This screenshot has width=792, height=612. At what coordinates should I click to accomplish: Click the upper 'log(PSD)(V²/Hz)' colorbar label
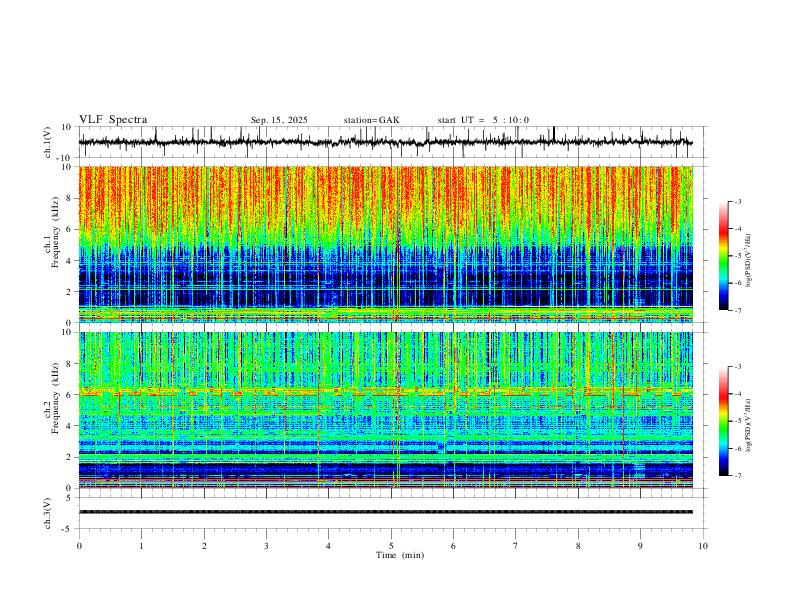pos(749,261)
